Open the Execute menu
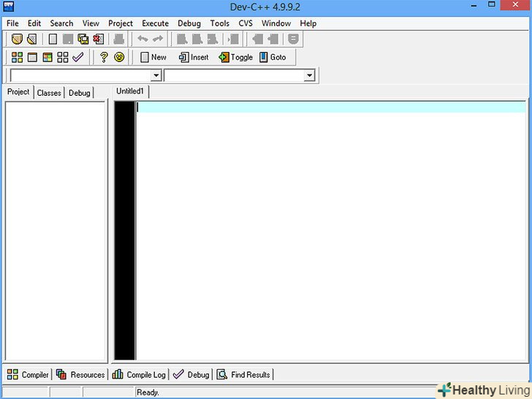This screenshot has height=399, width=532. tap(155, 23)
